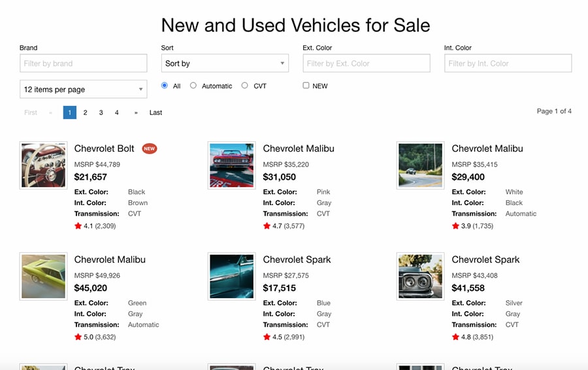Open the silver Chevrolet Spark headlight thumbnail
This screenshot has height=370, width=588.
tap(421, 277)
